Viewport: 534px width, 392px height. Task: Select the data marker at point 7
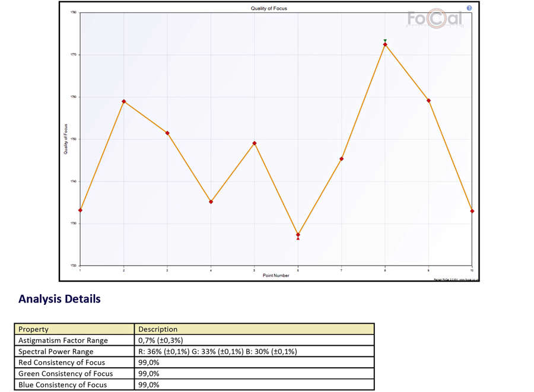(x=342, y=159)
